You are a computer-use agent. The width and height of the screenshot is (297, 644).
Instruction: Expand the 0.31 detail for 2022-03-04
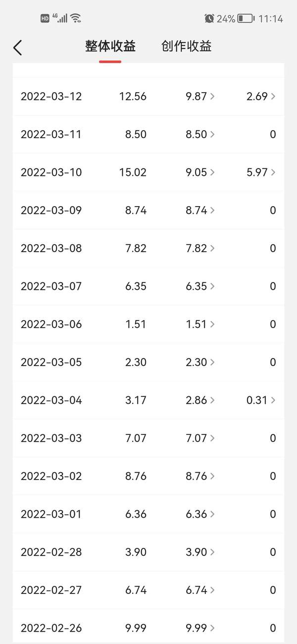pyautogui.click(x=261, y=400)
